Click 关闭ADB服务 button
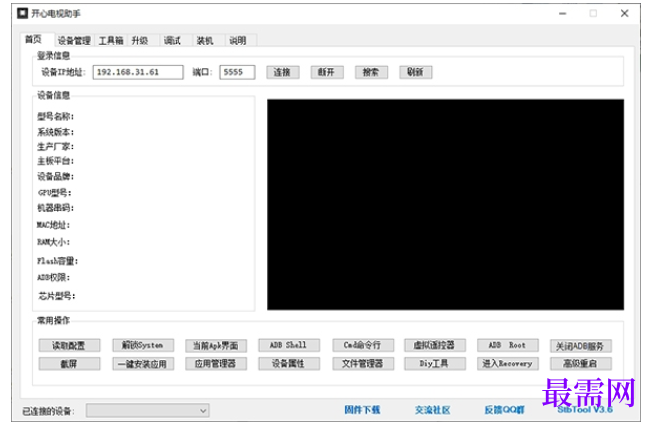This screenshot has width=654, height=424. (x=581, y=346)
